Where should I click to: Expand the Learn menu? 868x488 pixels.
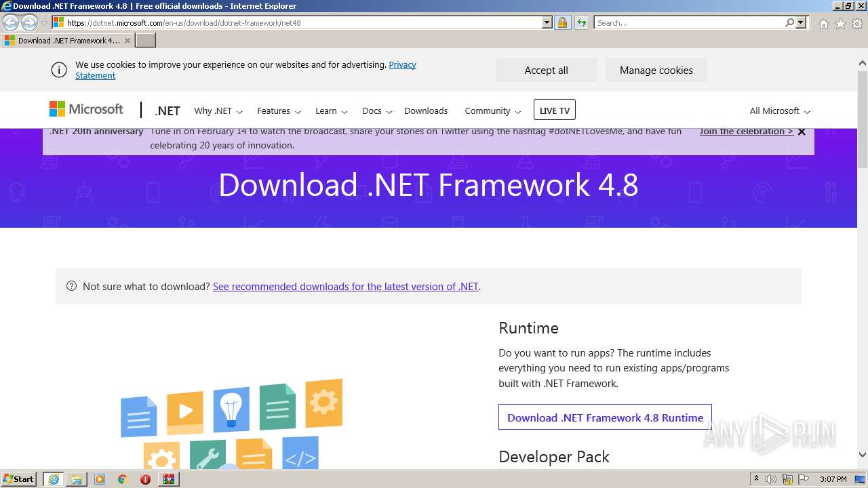[332, 111]
